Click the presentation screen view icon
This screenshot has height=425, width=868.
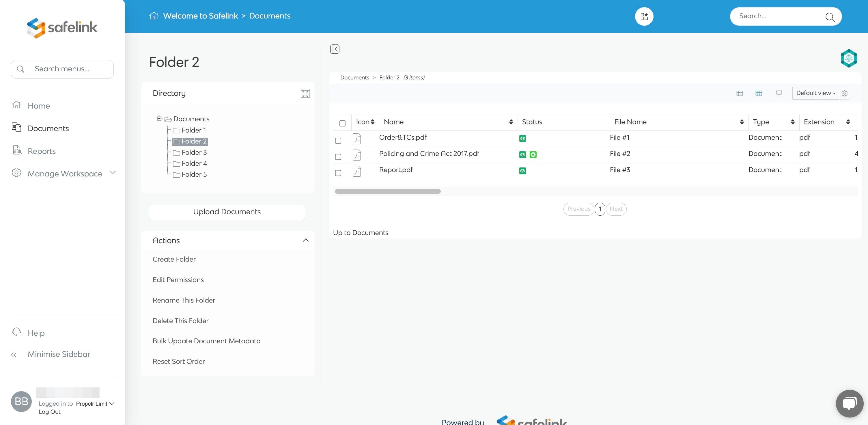779,93
